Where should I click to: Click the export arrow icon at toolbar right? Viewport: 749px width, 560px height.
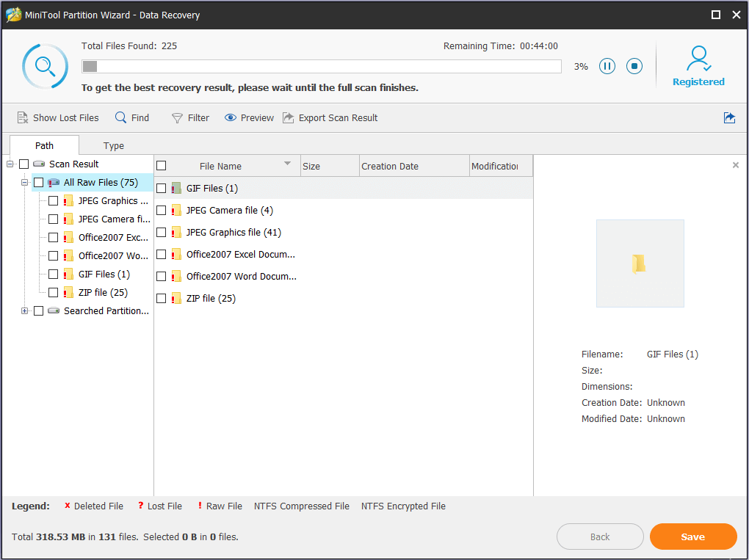coord(729,117)
